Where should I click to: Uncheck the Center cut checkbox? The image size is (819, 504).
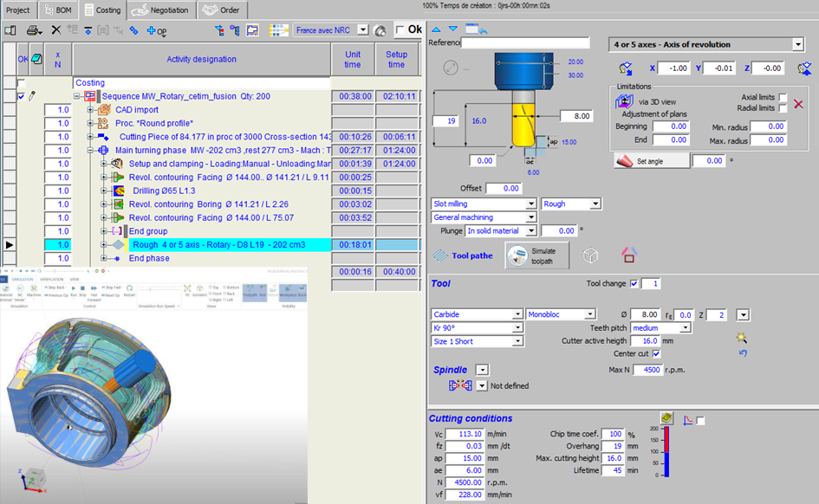pyautogui.click(x=654, y=354)
